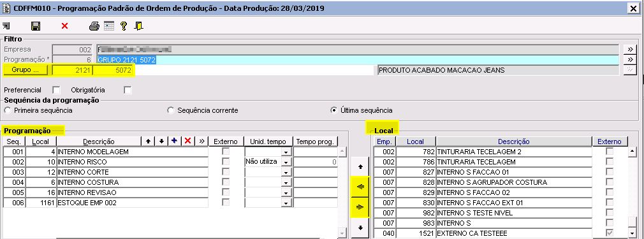Open Unid. tempo dropdown for INTERNO COSTURA
Image resolution: width=644 pixels, height=239 pixels.
click(x=286, y=183)
